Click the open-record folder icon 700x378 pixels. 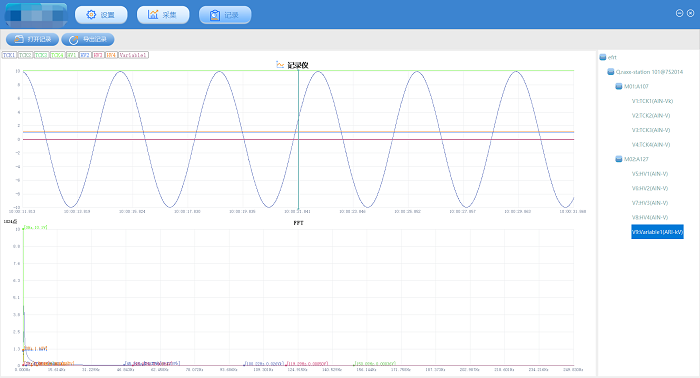pyautogui.click(x=19, y=39)
